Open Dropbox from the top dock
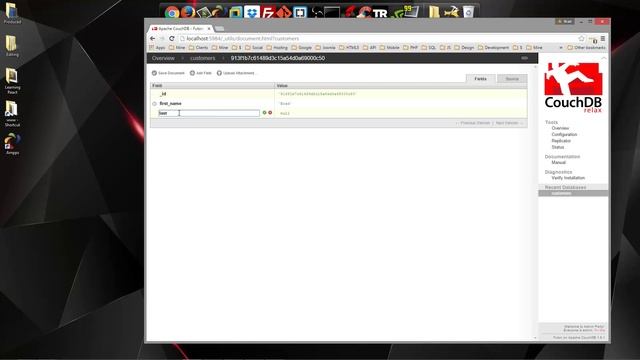Screen dimensions: 640x360 pos(252,12)
